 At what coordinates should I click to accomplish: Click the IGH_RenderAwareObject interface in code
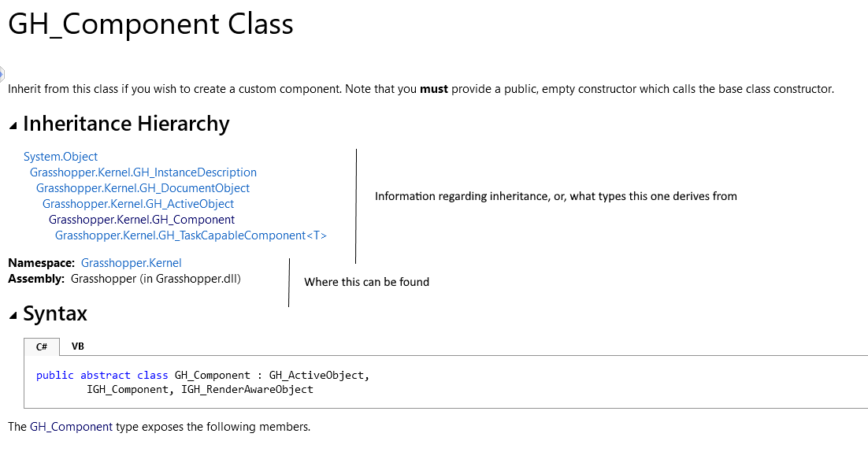pyautogui.click(x=247, y=389)
